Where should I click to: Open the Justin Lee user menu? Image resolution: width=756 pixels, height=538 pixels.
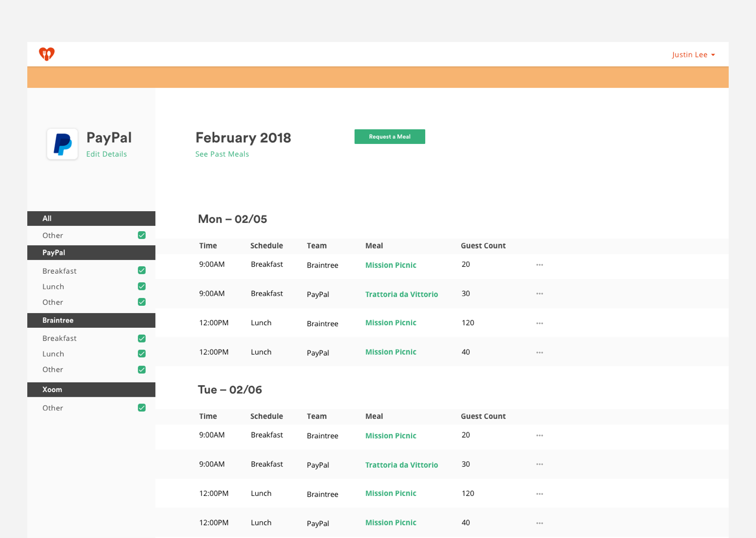click(x=694, y=55)
